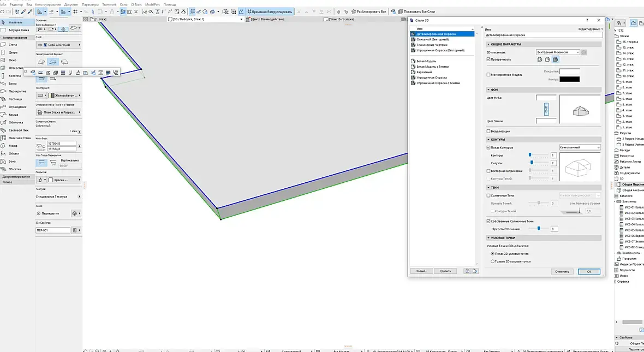The image size is (644, 352).
Task: Open the Параметры menu
Action: point(90,4)
